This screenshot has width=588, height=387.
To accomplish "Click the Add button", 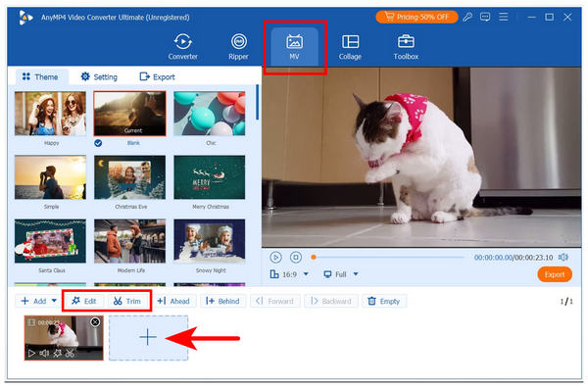I will 33,301.
